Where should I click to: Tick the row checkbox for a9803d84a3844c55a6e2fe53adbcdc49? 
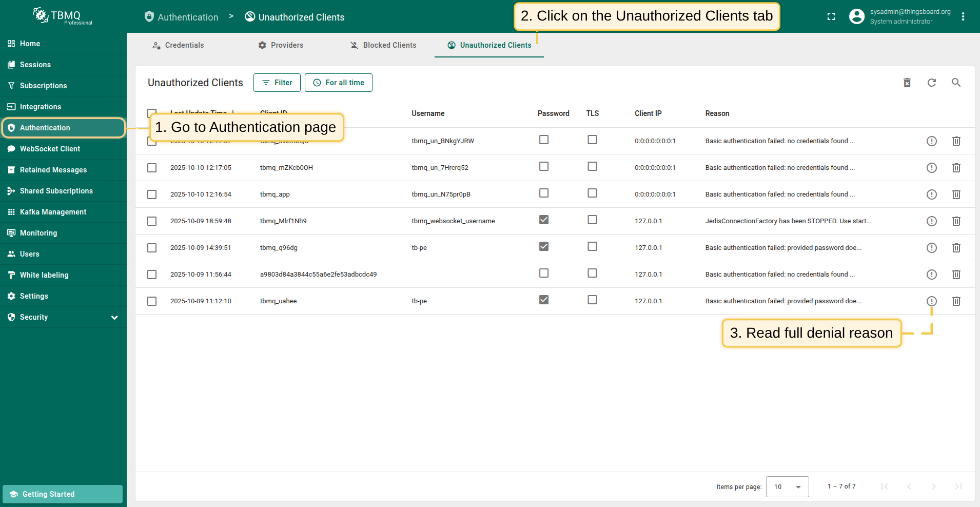click(152, 275)
